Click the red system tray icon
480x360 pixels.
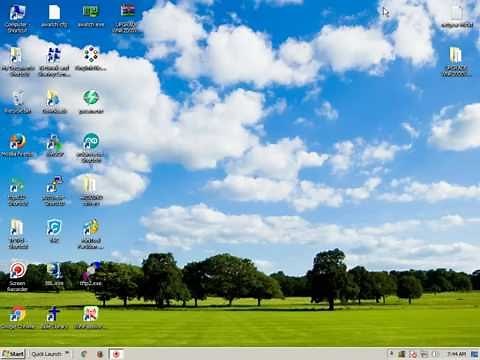(413, 354)
